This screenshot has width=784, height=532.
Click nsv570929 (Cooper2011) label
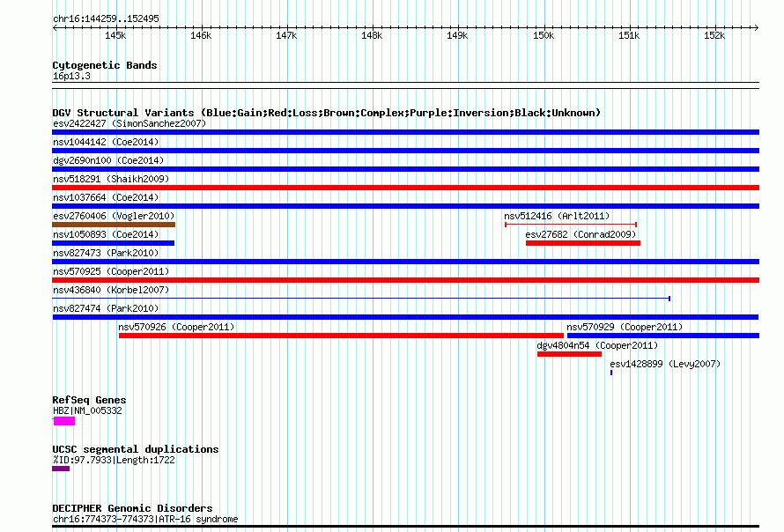pos(625,327)
